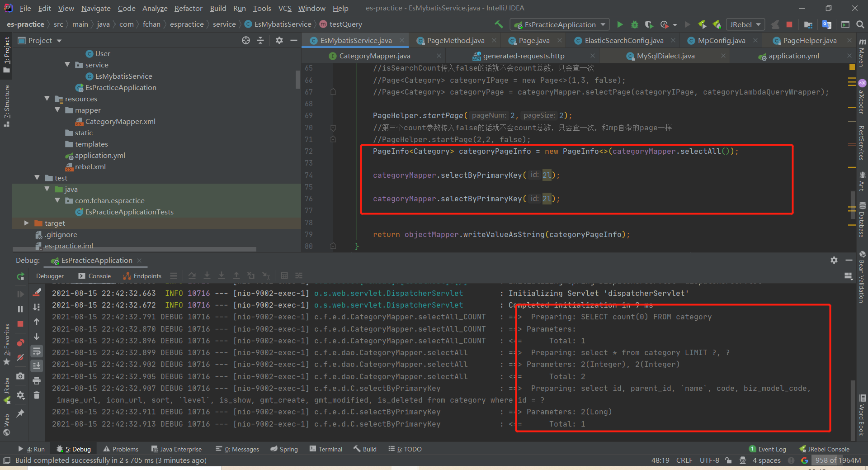868x470 pixels.
Task: Open the Refactor menu
Action: [188, 8]
